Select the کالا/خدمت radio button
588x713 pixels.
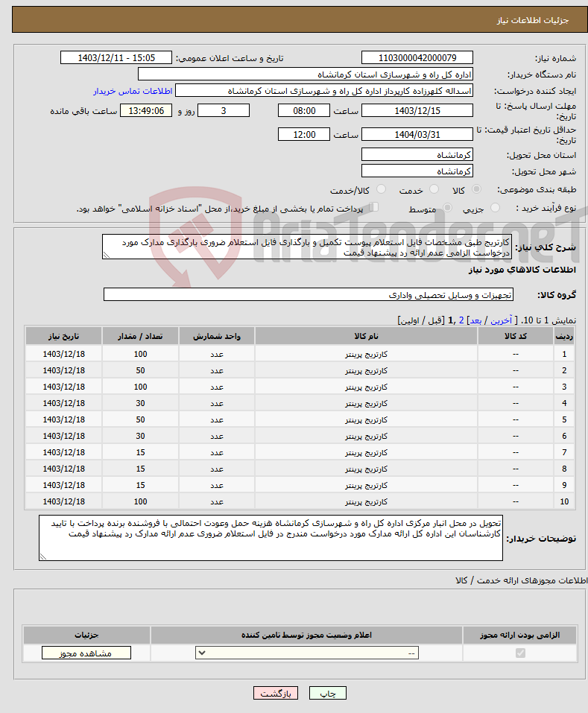pyautogui.click(x=382, y=188)
